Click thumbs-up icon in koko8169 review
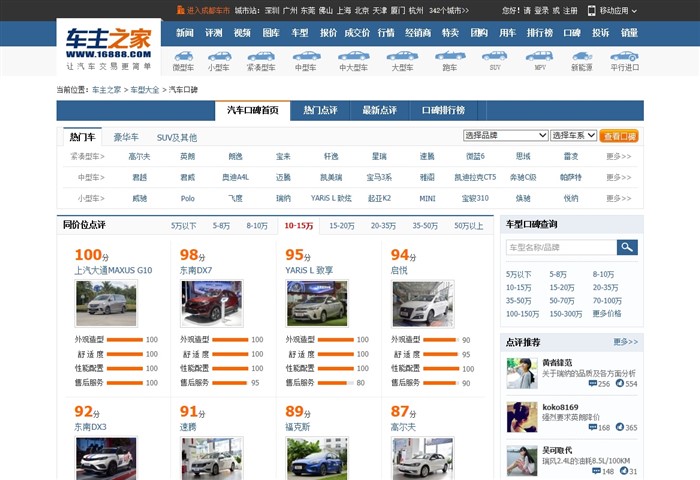Image resolution: width=700 pixels, height=480 pixels. tap(620, 427)
